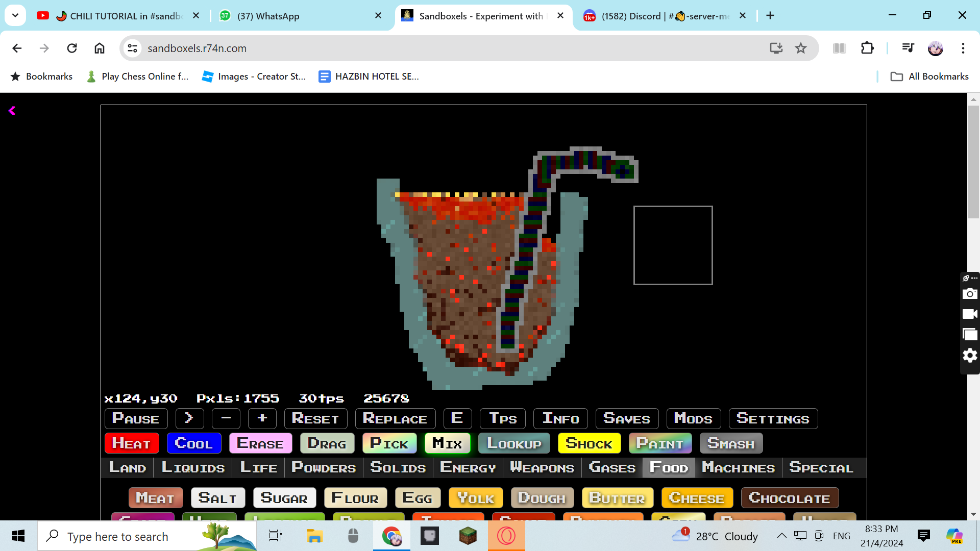Reload the Sandboxels page
The image size is (980, 551).
pyautogui.click(x=72, y=48)
